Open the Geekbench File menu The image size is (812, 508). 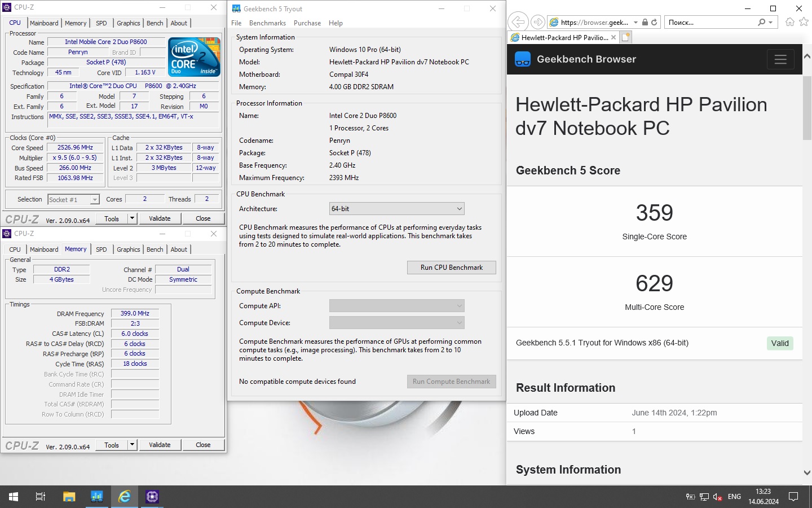pyautogui.click(x=236, y=23)
